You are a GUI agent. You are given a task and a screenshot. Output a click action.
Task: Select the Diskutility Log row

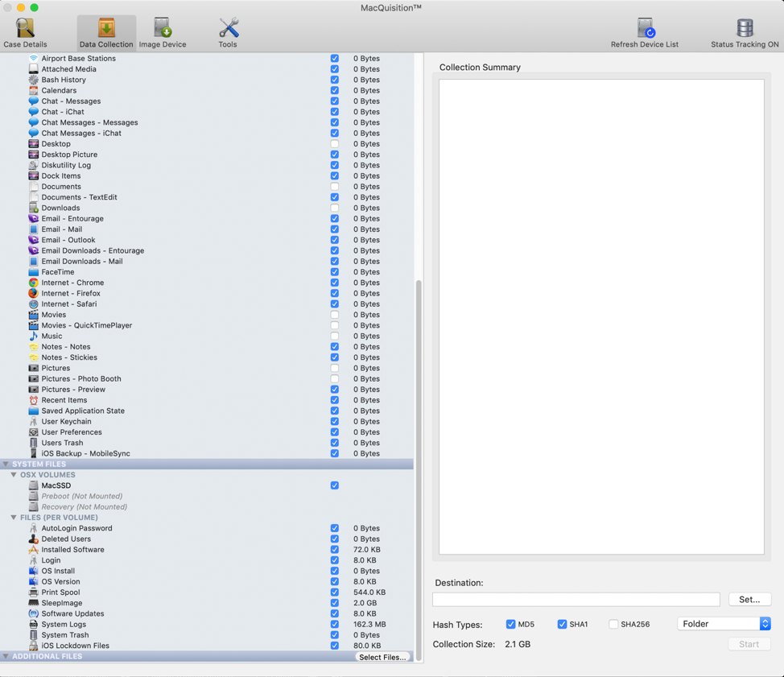(x=207, y=166)
